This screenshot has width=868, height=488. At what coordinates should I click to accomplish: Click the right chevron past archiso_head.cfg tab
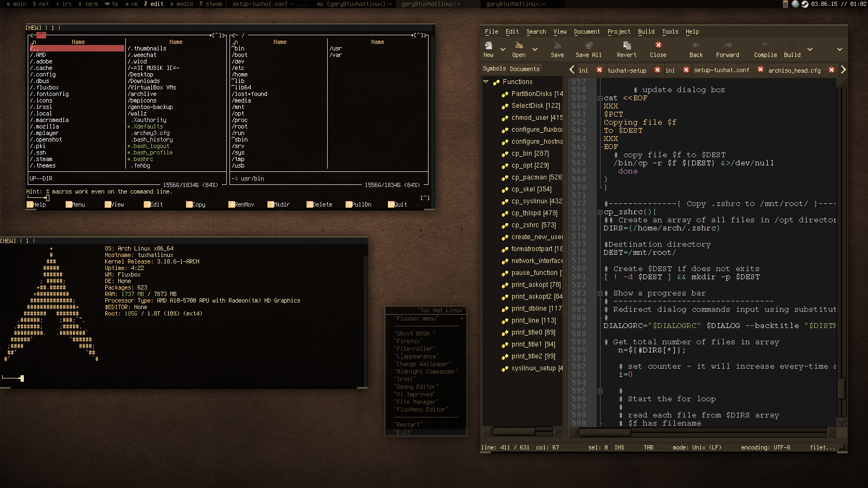point(842,69)
